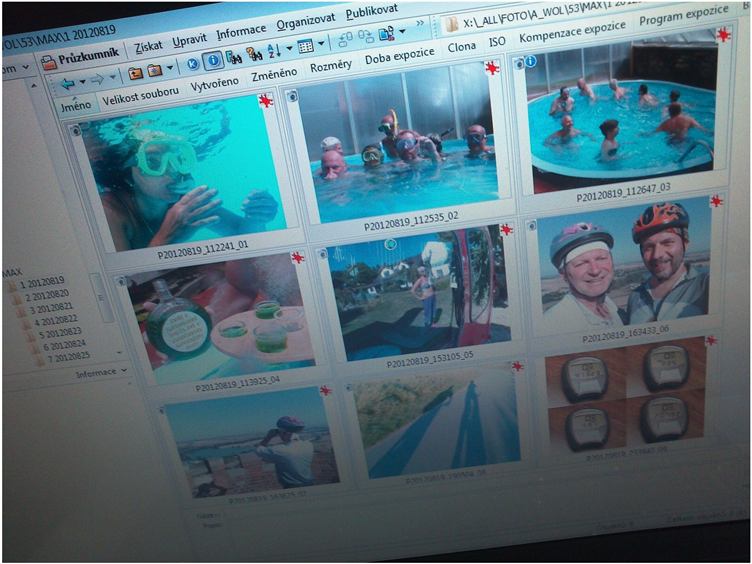The width and height of the screenshot is (752, 564).
Task: Click the folder-up icon in the toolbar
Action: pyautogui.click(x=136, y=73)
